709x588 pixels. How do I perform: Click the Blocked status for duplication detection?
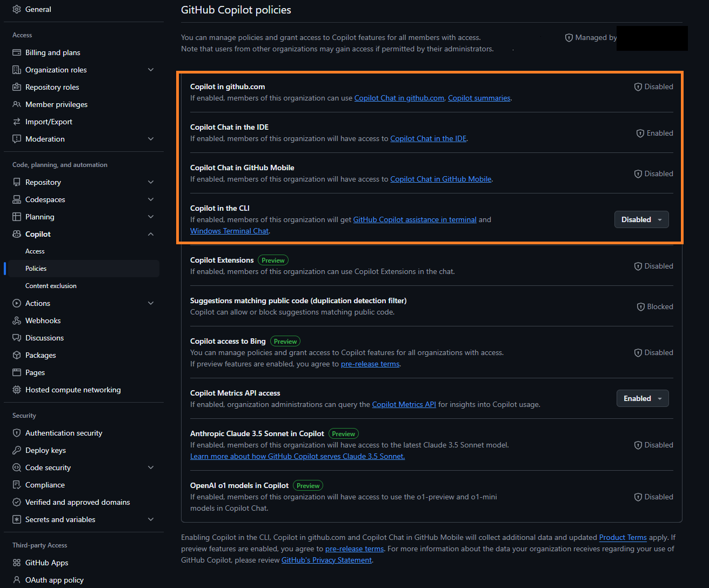point(655,306)
